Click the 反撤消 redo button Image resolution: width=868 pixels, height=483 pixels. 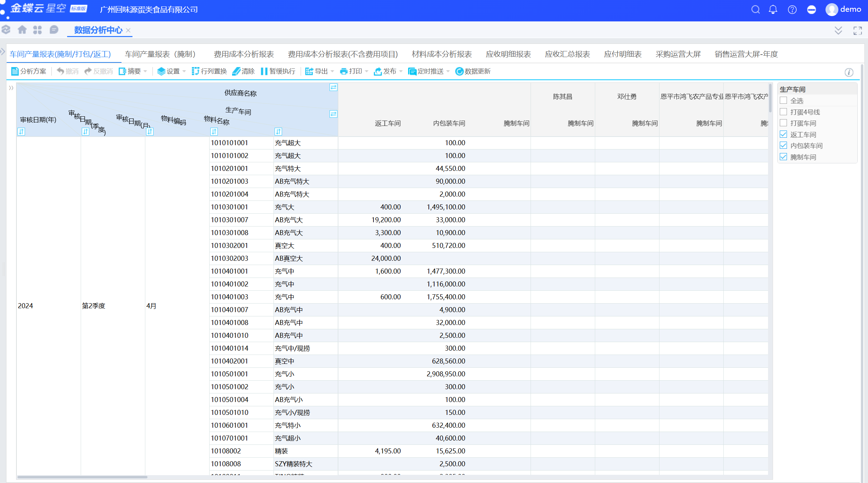point(99,71)
